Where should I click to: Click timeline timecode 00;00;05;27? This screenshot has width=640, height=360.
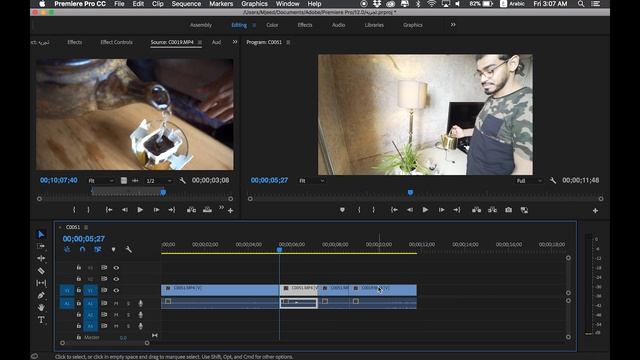84,239
